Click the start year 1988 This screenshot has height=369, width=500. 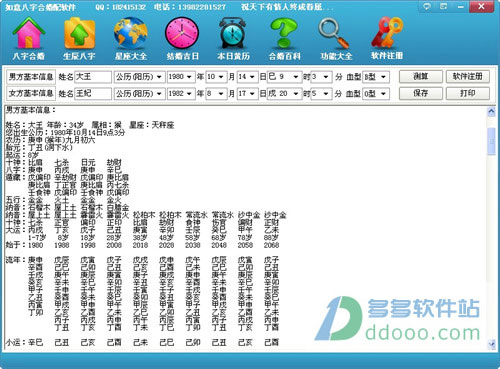coord(62,245)
